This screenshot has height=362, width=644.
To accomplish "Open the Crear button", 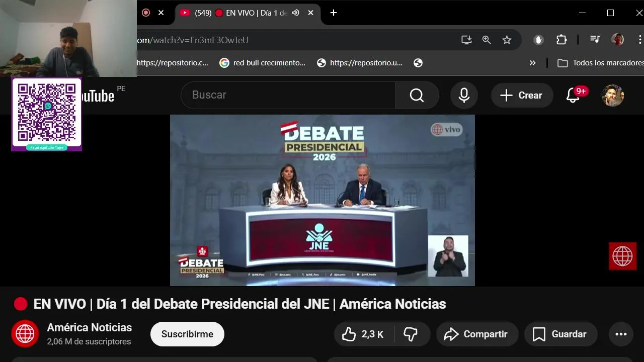I will click(x=522, y=95).
